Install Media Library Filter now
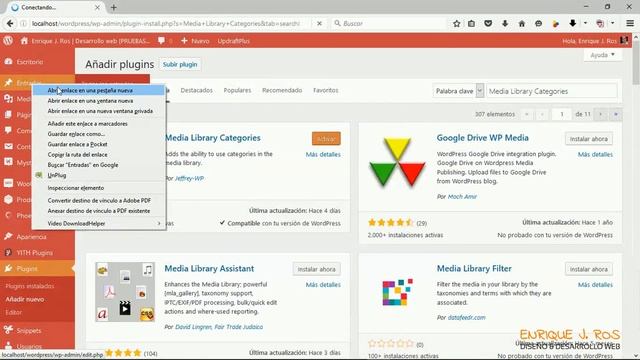Image resolution: width=640 pixels, height=360 pixels. (x=589, y=269)
